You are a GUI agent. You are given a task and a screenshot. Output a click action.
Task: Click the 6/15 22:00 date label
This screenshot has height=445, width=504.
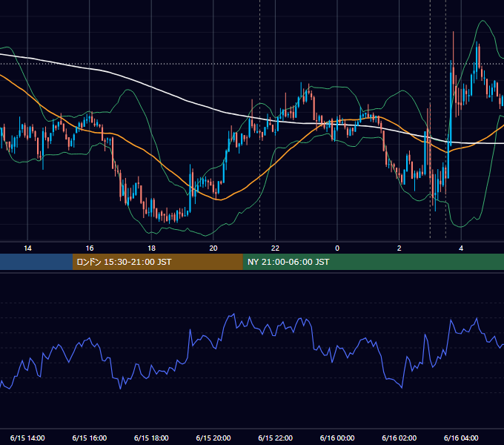(276, 438)
